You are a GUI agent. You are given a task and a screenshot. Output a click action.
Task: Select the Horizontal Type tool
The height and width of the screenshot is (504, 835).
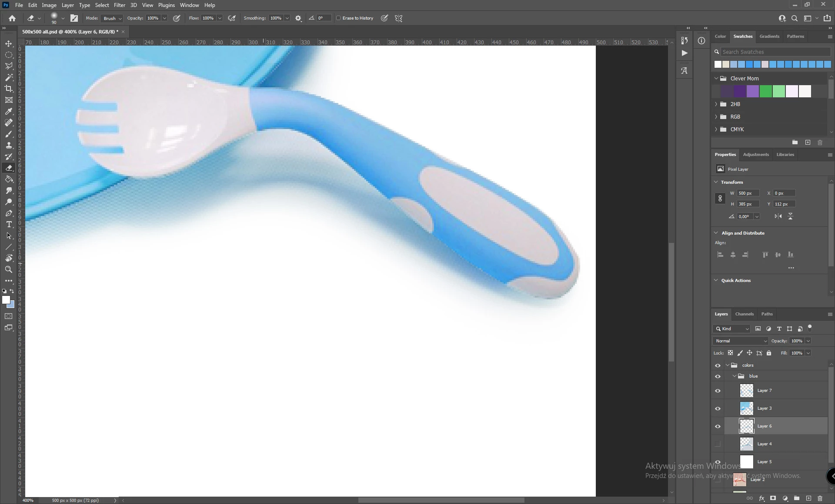[9, 224]
